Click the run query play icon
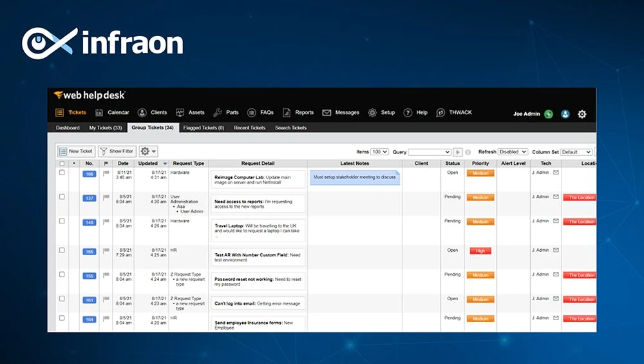Image resolution: width=644 pixels, height=364 pixels. pyautogui.click(x=457, y=152)
